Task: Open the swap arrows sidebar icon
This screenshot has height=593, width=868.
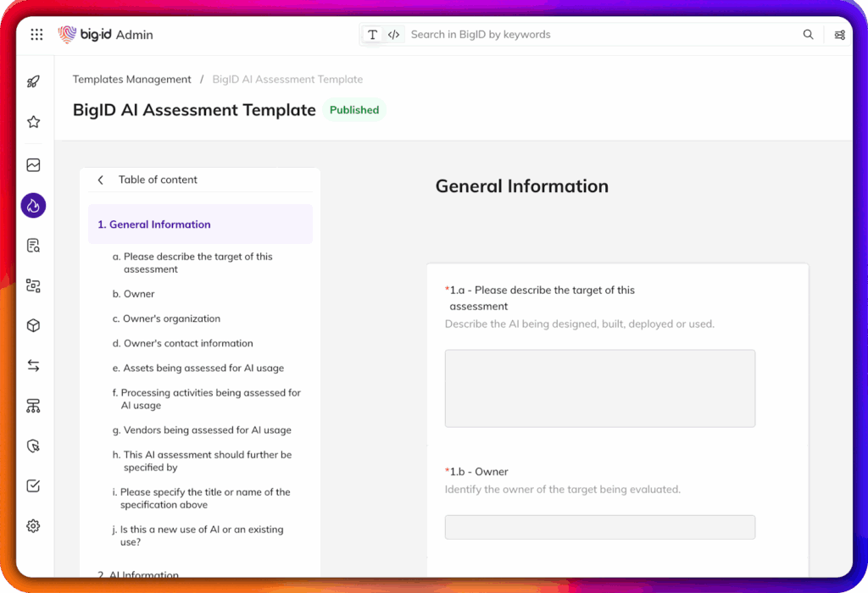Action: tap(34, 366)
